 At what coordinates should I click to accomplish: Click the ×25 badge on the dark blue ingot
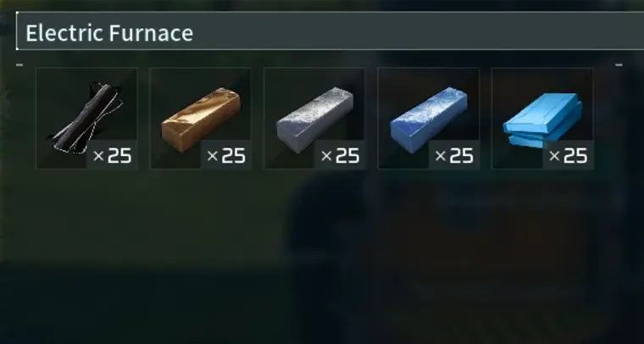pyautogui.click(x=454, y=155)
